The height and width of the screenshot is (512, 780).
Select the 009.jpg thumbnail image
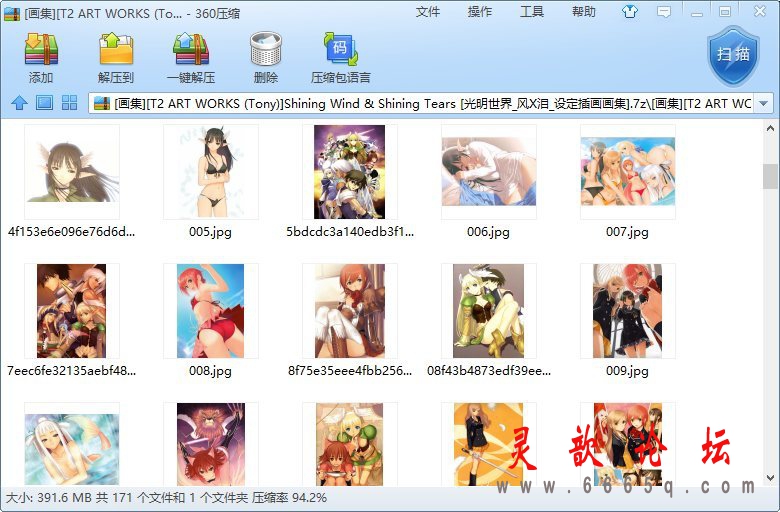point(628,311)
